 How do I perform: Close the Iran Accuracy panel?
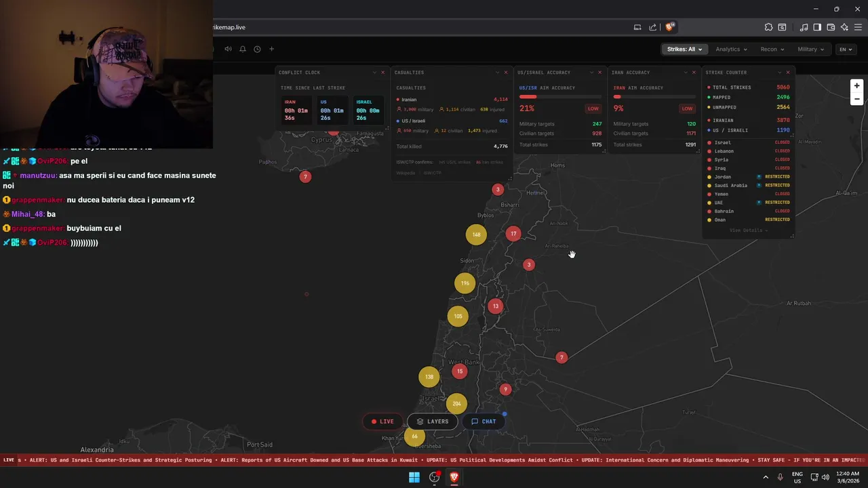point(694,73)
